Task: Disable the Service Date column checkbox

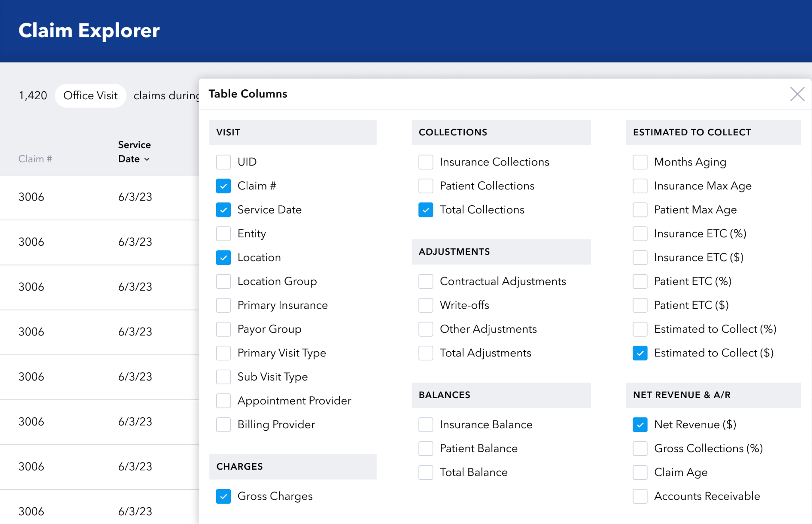Action: tap(223, 210)
